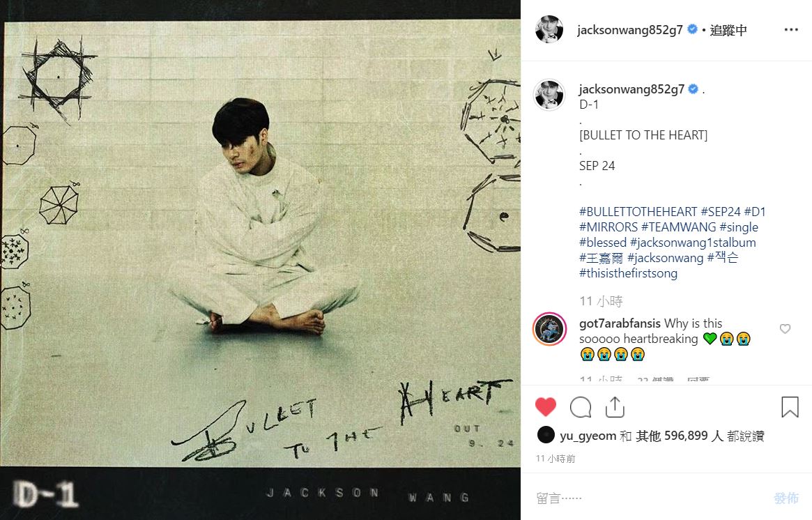Click the yu_gyeom liker name
Image resolution: width=812 pixels, height=520 pixels.
(x=588, y=436)
